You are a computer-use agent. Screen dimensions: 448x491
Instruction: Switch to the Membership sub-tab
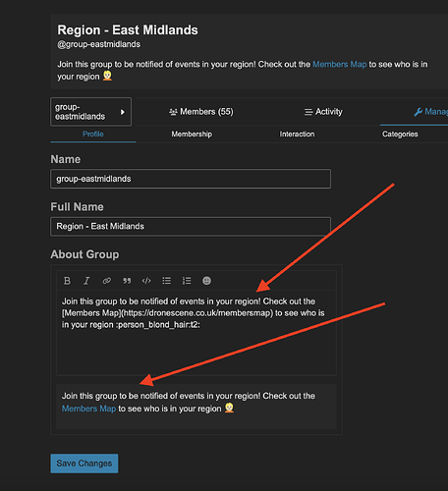(192, 135)
